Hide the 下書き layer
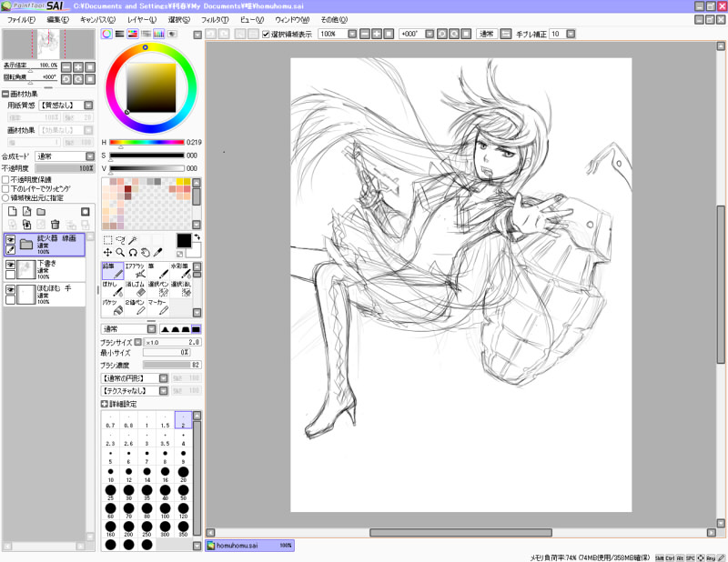 [x=10, y=265]
